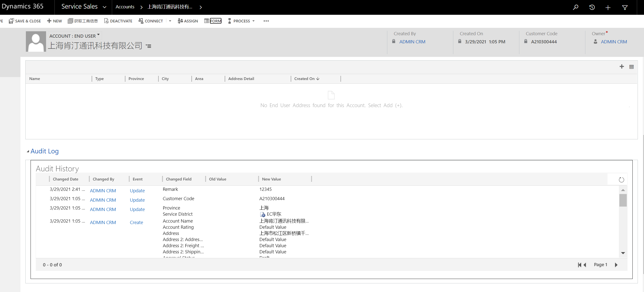Go to first page of audit history
This screenshot has height=292, width=644.
pyautogui.click(x=579, y=265)
